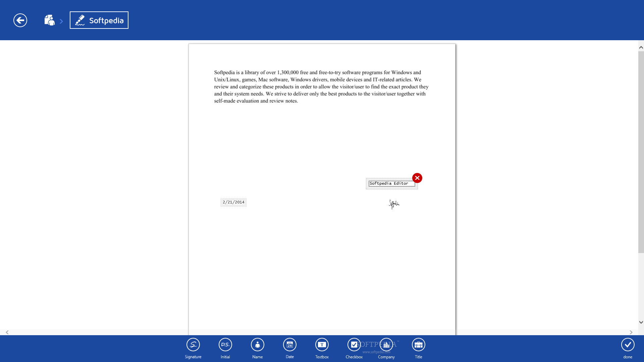
Task: Click the date field showing 2/21/2014
Action: [233, 202]
